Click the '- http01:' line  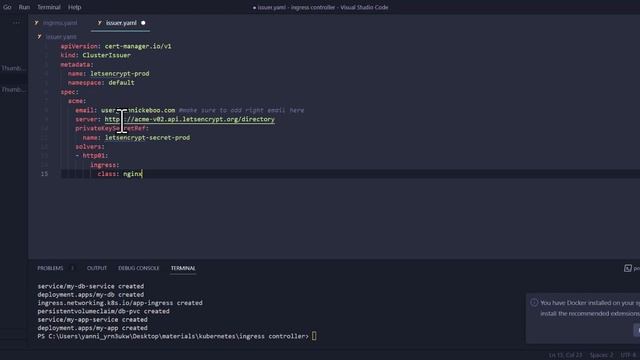pyautogui.click(x=92, y=156)
